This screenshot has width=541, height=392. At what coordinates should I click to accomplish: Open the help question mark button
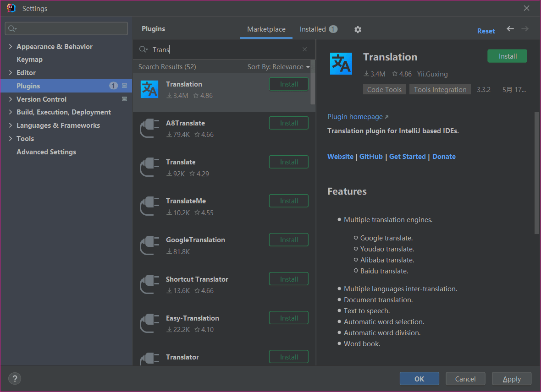click(15, 379)
